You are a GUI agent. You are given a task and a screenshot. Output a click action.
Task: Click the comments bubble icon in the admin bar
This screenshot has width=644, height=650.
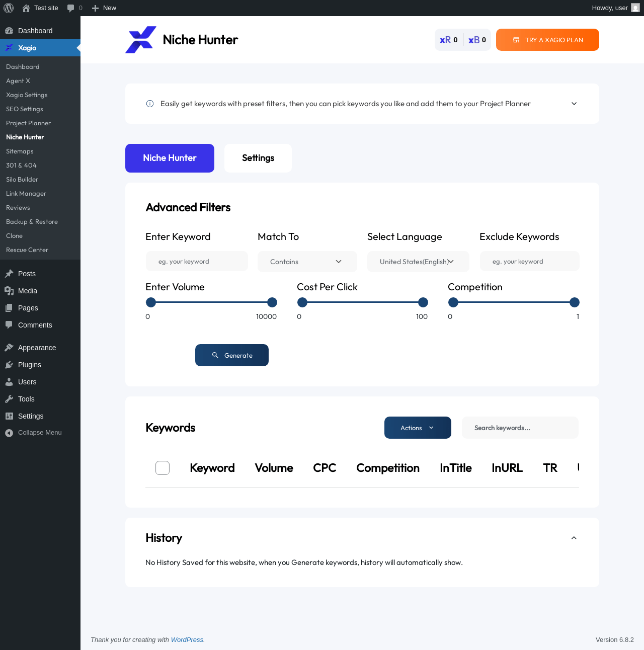click(70, 8)
